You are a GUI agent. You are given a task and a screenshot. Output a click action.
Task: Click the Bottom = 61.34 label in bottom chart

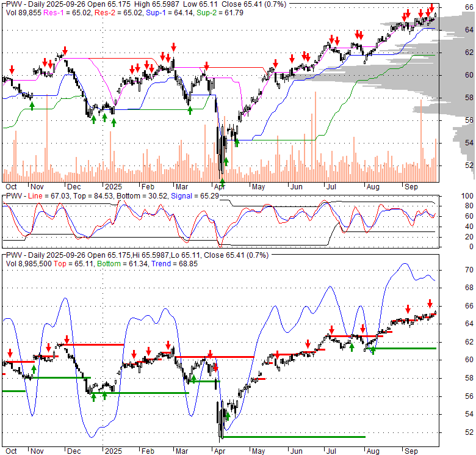click(x=123, y=264)
